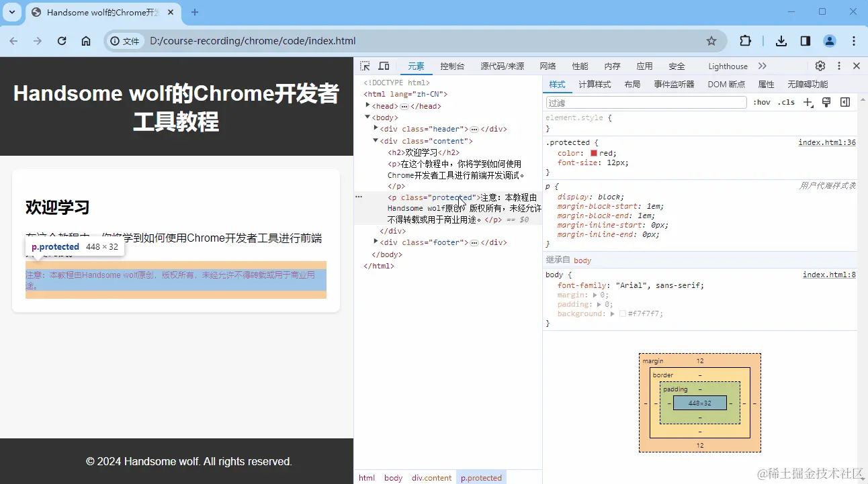The image size is (868, 484).
Task: Close the Handsome wolf browser tab
Action: [171, 12]
